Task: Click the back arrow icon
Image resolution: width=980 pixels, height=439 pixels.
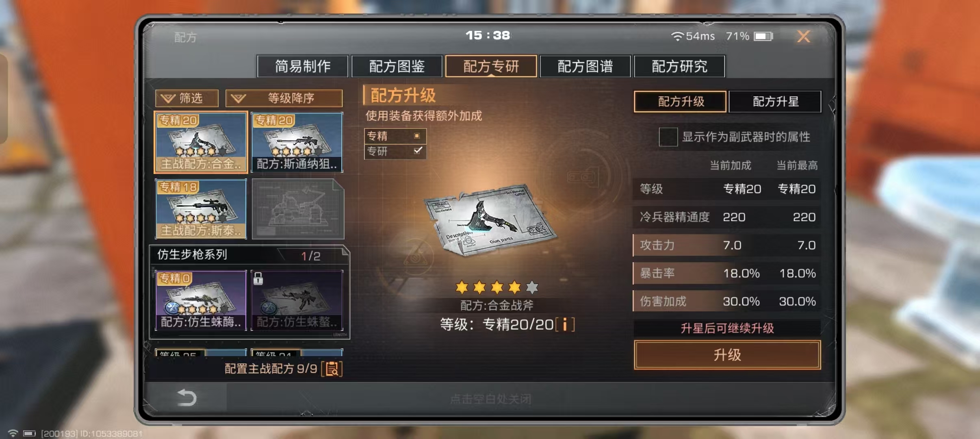Action: (187, 397)
